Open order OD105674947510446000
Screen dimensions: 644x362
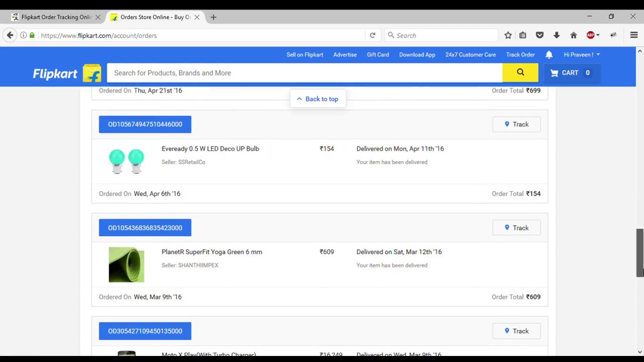click(145, 124)
